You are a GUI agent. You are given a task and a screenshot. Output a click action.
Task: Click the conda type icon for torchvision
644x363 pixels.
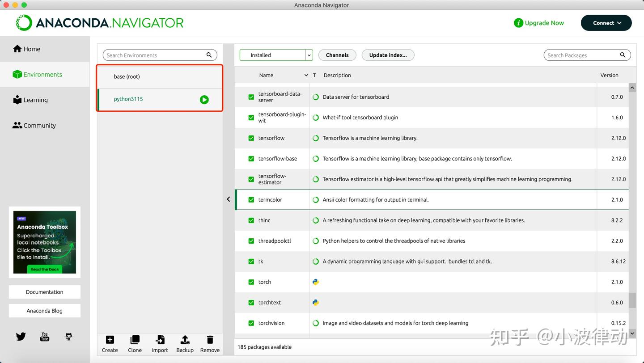point(316,323)
